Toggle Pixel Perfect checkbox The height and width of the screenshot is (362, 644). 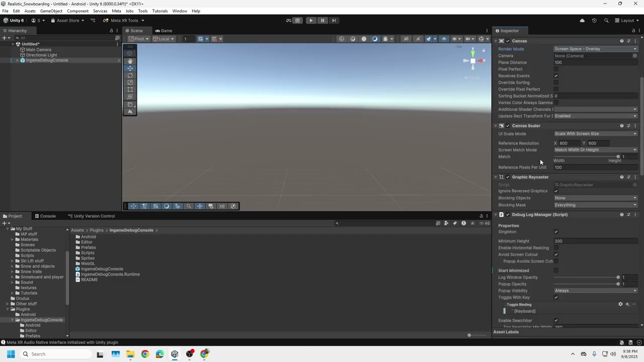pos(556,69)
